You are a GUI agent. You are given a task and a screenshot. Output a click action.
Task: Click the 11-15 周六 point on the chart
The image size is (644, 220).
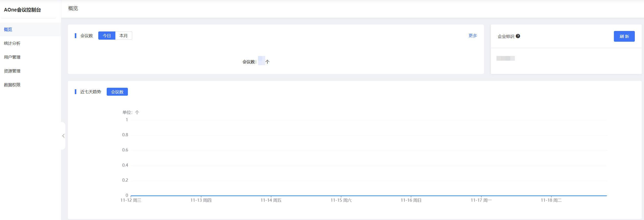(x=341, y=196)
